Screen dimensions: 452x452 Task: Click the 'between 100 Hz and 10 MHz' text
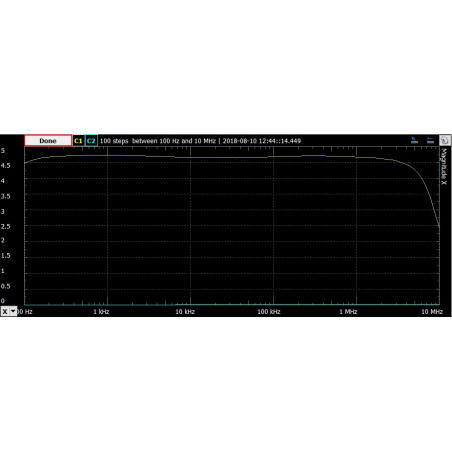point(174,141)
